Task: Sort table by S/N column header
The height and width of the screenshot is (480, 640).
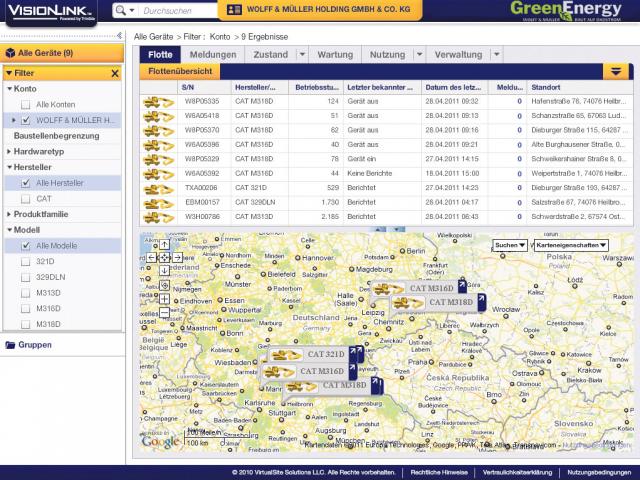Action: pyautogui.click(x=204, y=87)
